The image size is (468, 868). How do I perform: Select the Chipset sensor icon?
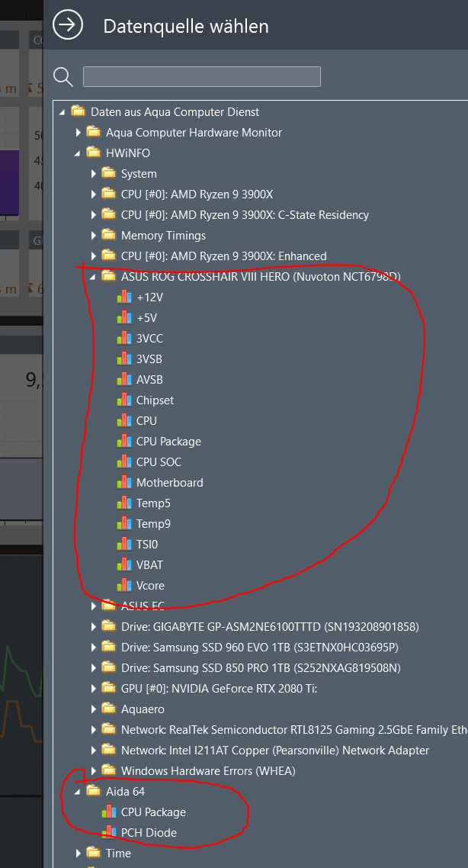click(x=124, y=400)
